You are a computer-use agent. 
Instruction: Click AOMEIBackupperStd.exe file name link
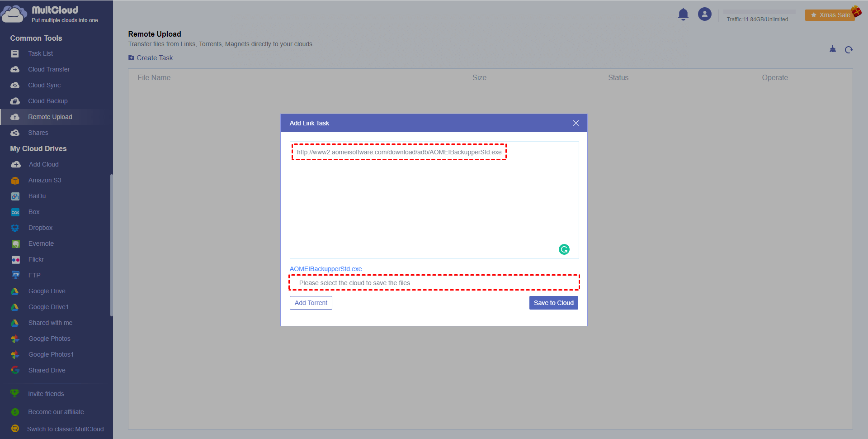pyautogui.click(x=325, y=269)
